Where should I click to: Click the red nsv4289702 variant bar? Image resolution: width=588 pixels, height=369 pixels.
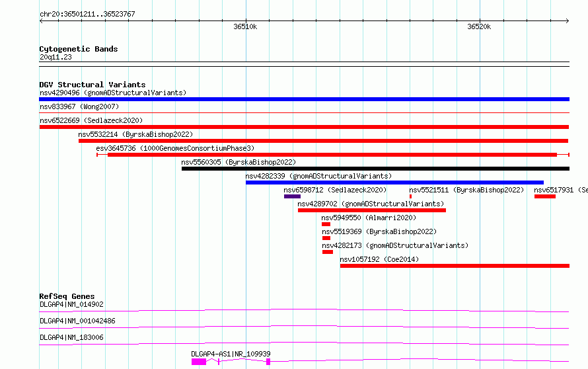372,210
